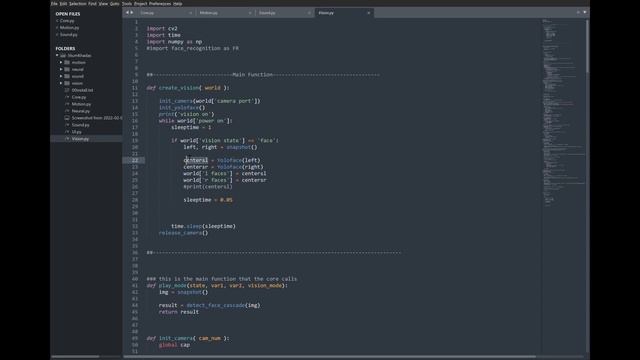640x360 pixels.
Task: Open the Help menu
Action: (x=178, y=4)
